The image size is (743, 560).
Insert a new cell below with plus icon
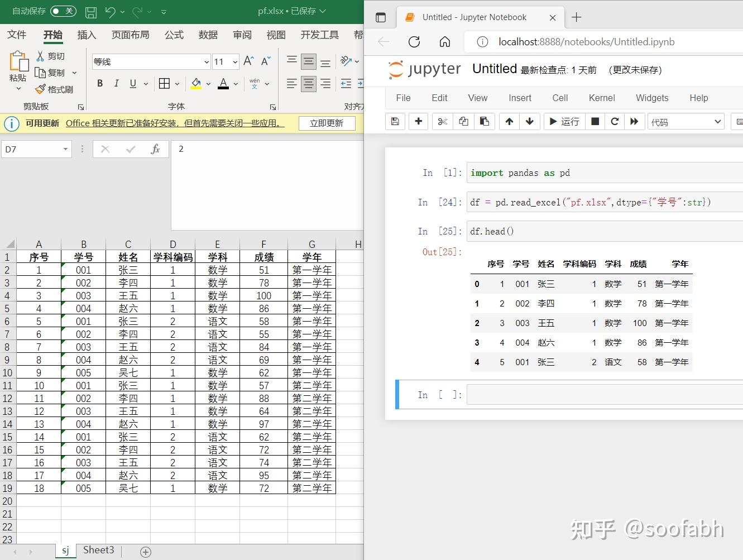click(418, 121)
